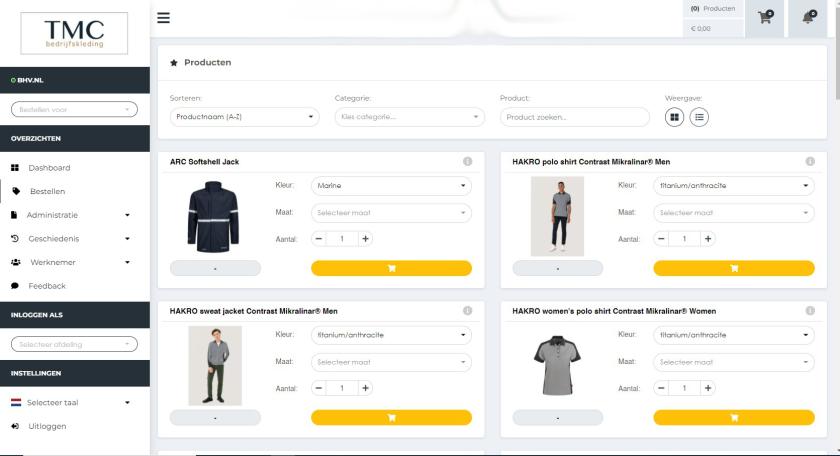The image size is (840, 456).
Task: Open Feedback in sidebar
Action: (x=75, y=286)
